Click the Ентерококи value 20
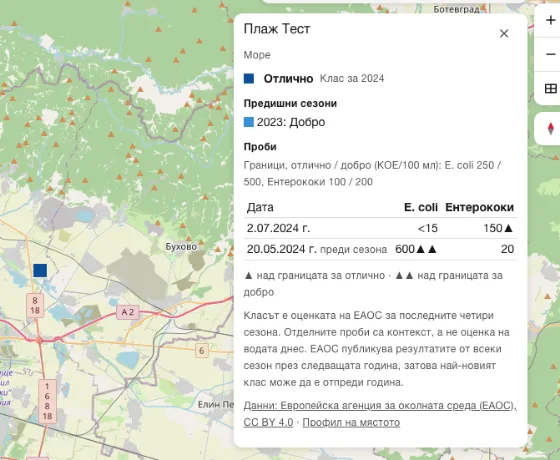This screenshot has width=560, height=460. pyautogui.click(x=508, y=249)
